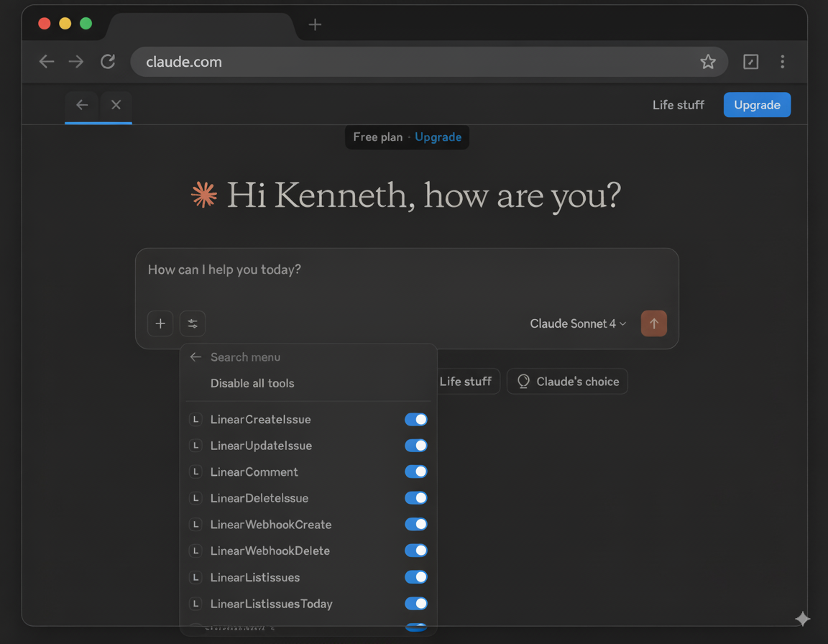828x644 pixels.
Task: Click the Free plan text
Action: point(377,137)
